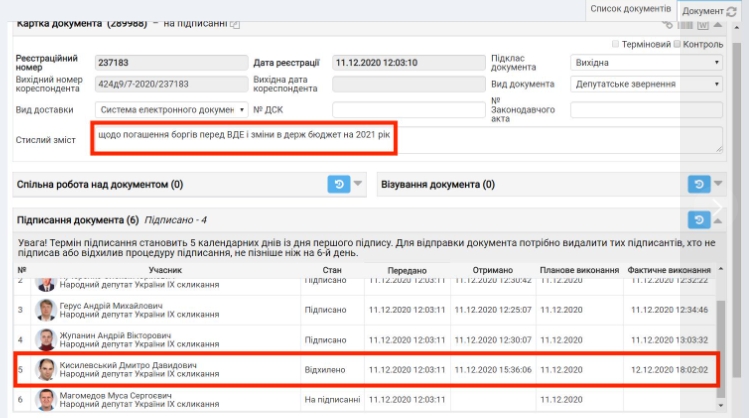The width and height of the screenshot is (749, 418).
Task: Expand the Спільна робота над документом arrow
Action: (358, 184)
